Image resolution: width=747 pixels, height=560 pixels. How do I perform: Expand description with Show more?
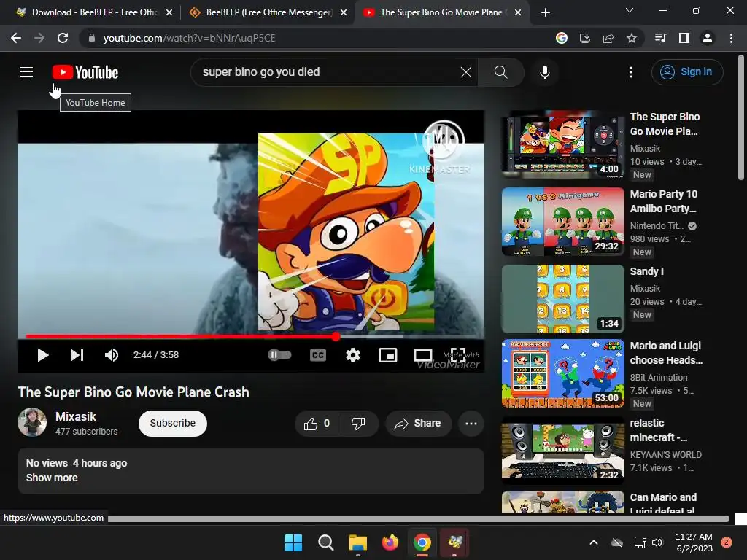click(52, 478)
